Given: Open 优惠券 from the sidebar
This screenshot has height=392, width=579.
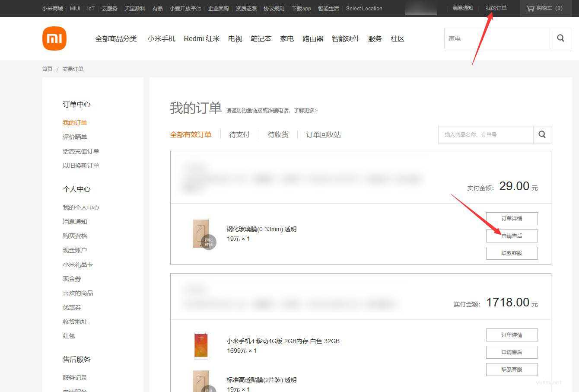Looking at the screenshot, I should (72, 307).
